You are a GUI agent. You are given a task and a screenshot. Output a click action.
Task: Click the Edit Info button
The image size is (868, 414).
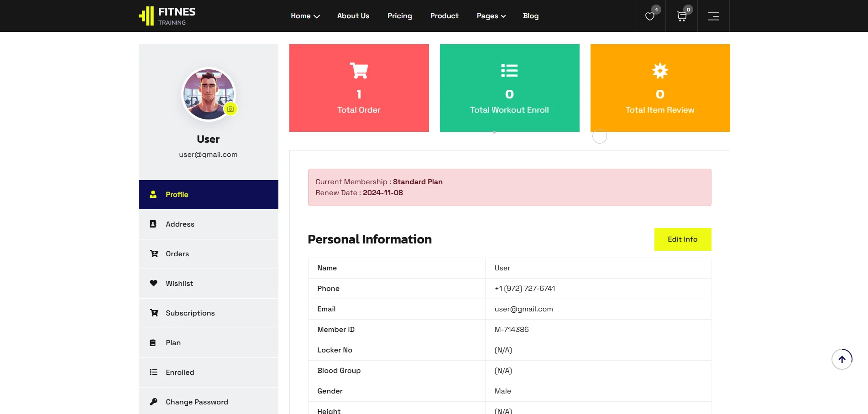pyautogui.click(x=682, y=239)
